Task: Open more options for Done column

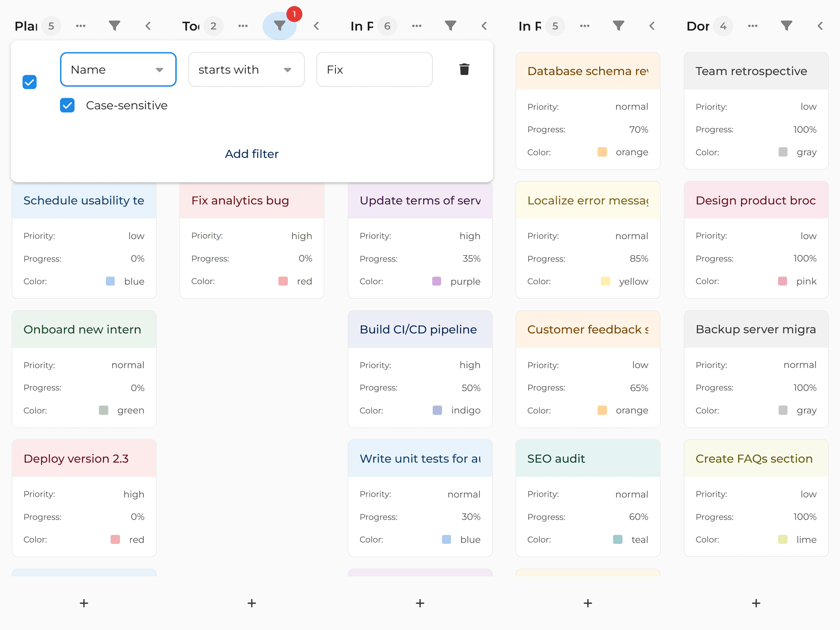Action: pos(753,26)
